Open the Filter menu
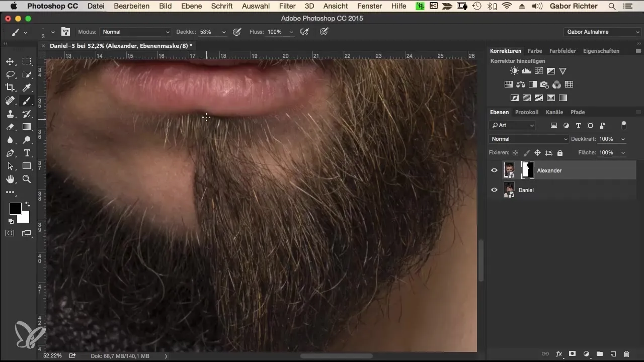This screenshot has height=362, width=644. (287, 6)
